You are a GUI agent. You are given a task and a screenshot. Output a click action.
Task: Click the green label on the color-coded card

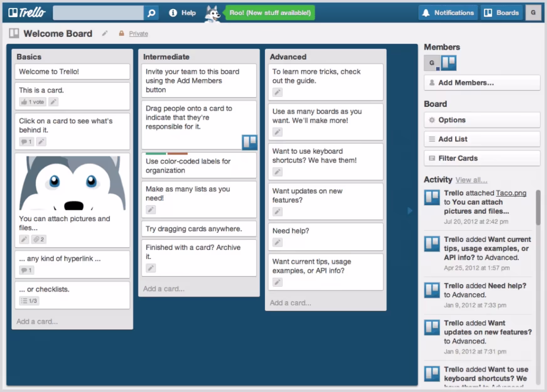[156, 153]
